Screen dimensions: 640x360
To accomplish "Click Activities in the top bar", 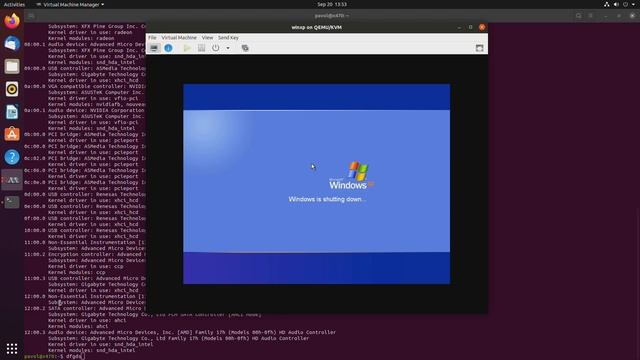I will tap(14, 4).
